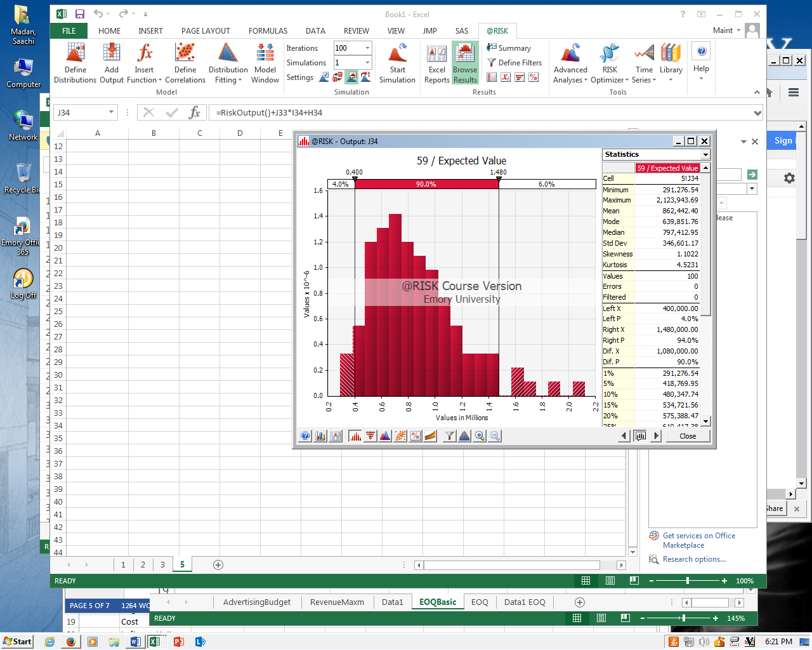Select the overlay distribution graph icon
812x650 pixels.
point(385,436)
